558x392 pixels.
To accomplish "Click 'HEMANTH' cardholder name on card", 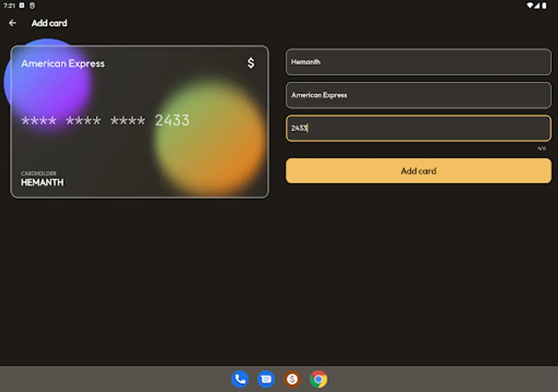I will pos(42,182).
